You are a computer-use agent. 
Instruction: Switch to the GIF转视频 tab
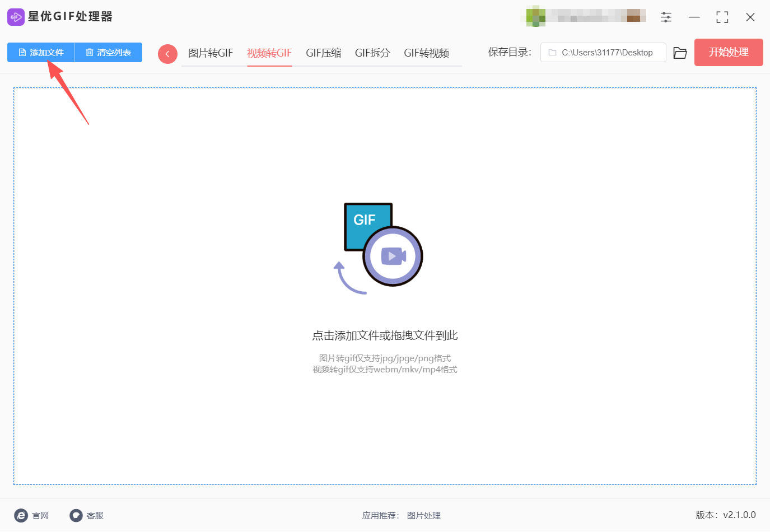pyautogui.click(x=427, y=53)
